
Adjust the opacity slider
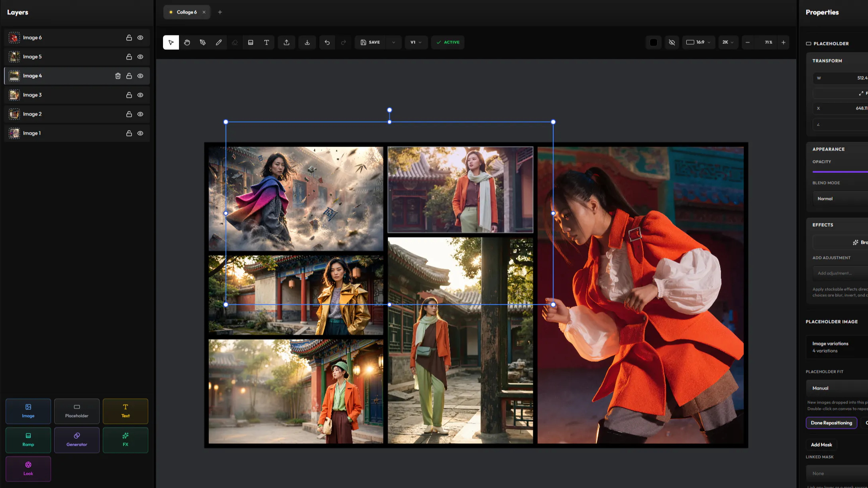(840, 172)
